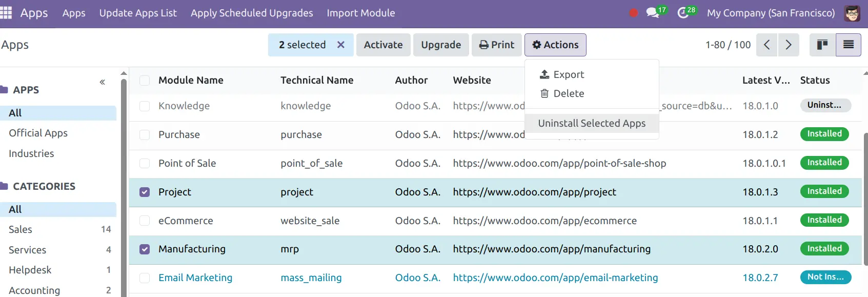This screenshot has height=297, width=868.
Task: Choose Delete from the Actions menu
Action: [x=592, y=93]
